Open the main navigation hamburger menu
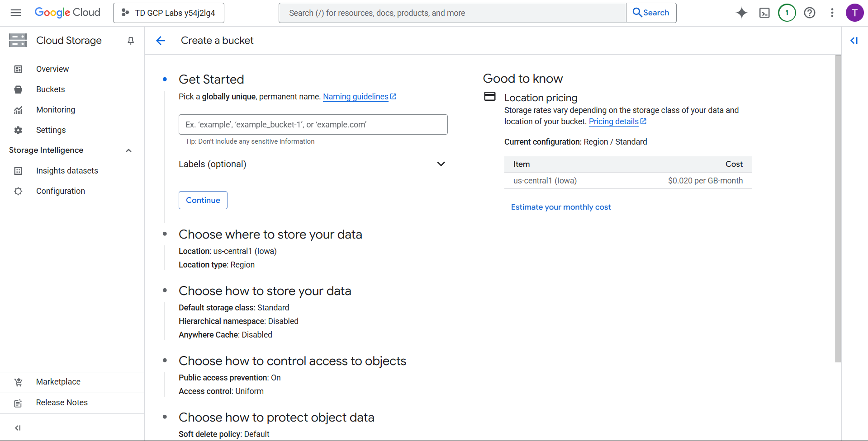Screen dimensions: 868x441 pos(16,13)
